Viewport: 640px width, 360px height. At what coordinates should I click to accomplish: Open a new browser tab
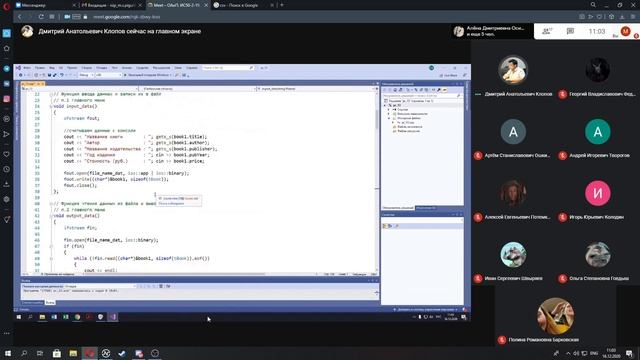(x=282, y=5)
